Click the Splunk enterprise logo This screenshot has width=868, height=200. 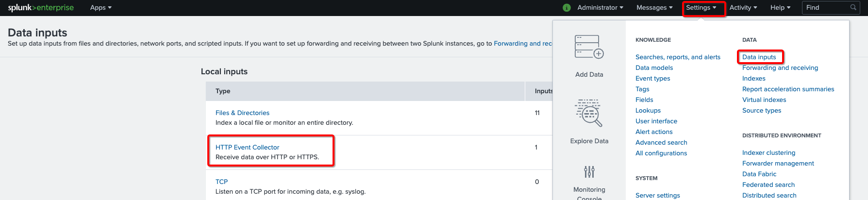click(x=41, y=8)
